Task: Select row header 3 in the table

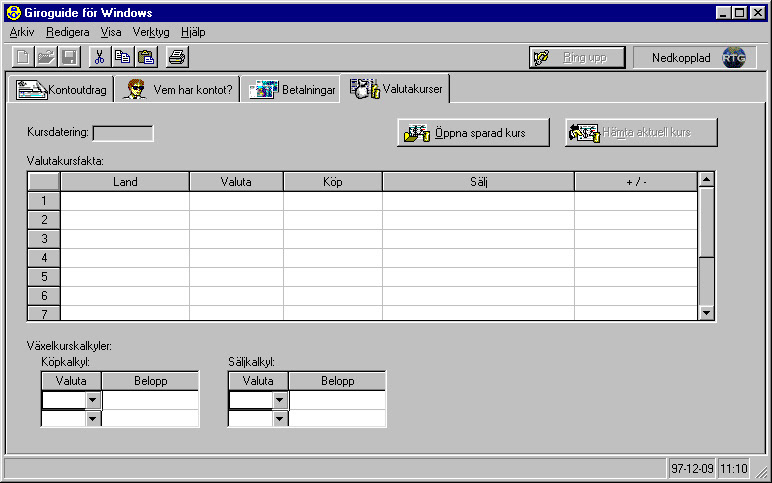Action: point(44,239)
